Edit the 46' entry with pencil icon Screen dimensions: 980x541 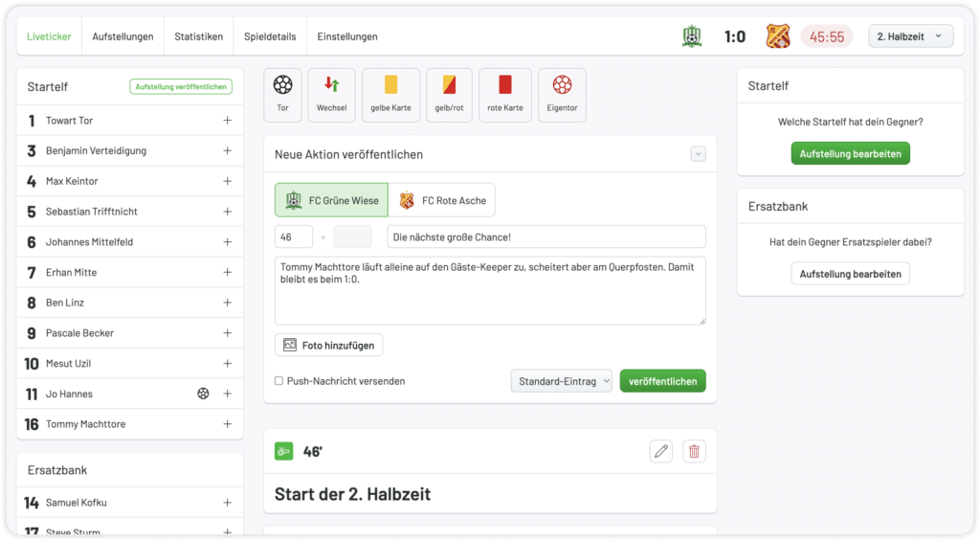[661, 451]
